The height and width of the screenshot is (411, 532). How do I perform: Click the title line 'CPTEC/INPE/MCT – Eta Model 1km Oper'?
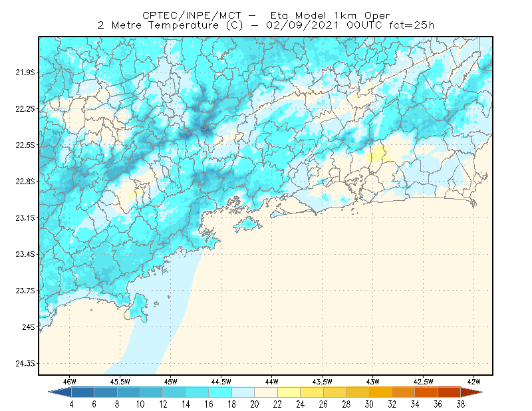coord(266,15)
